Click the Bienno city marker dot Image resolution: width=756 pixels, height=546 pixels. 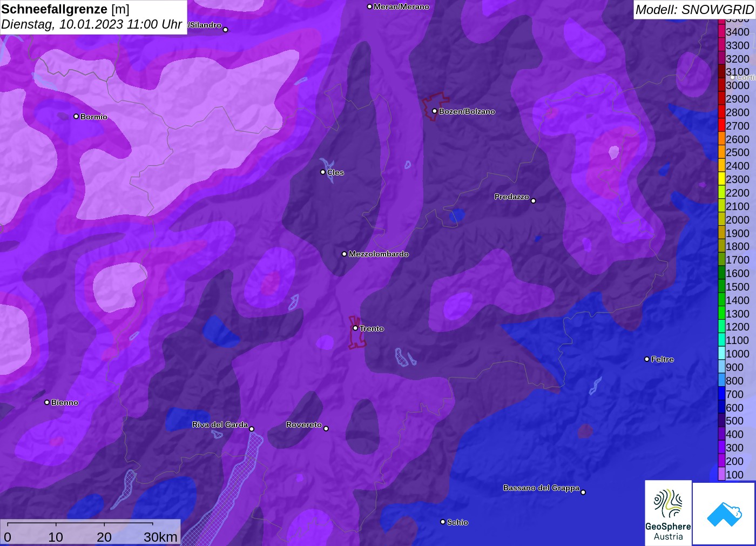pyautogui.click(x=47, y=402)
